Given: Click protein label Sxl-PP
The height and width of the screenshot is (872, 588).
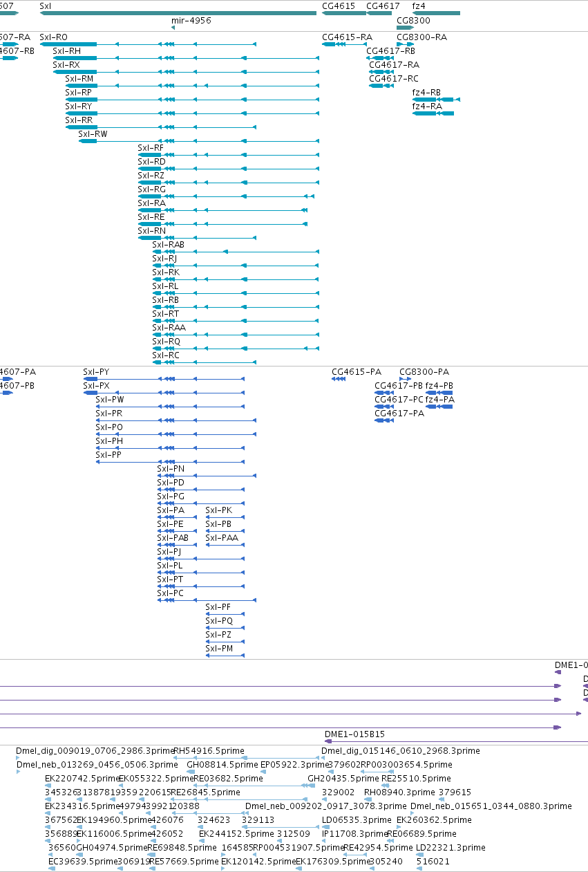Looking at the screenshot, I should coord(108,455).
